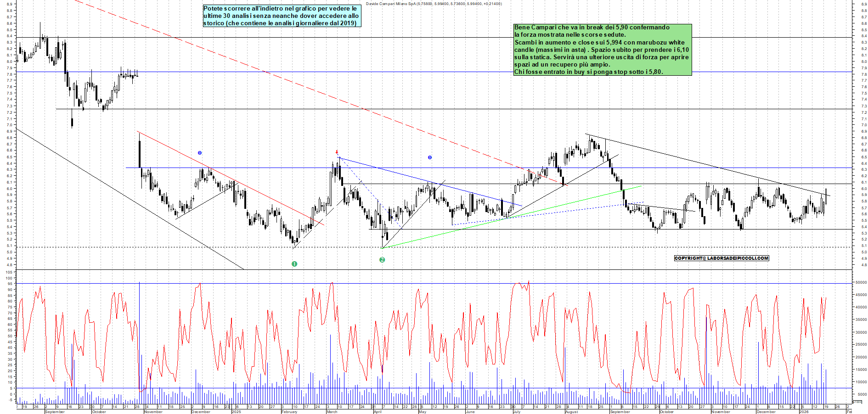Click blue 0 marker above red solid trendline
868x414 pixels.
click(199, 153)
